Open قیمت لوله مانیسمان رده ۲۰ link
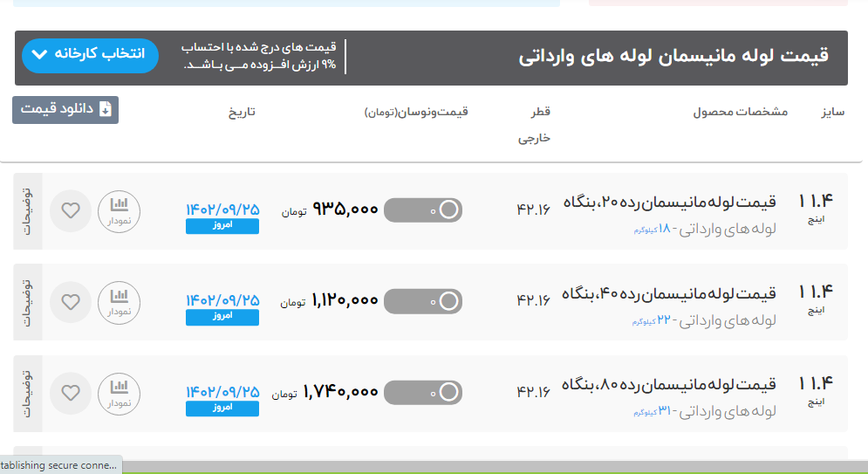 (x=670, y=203)
